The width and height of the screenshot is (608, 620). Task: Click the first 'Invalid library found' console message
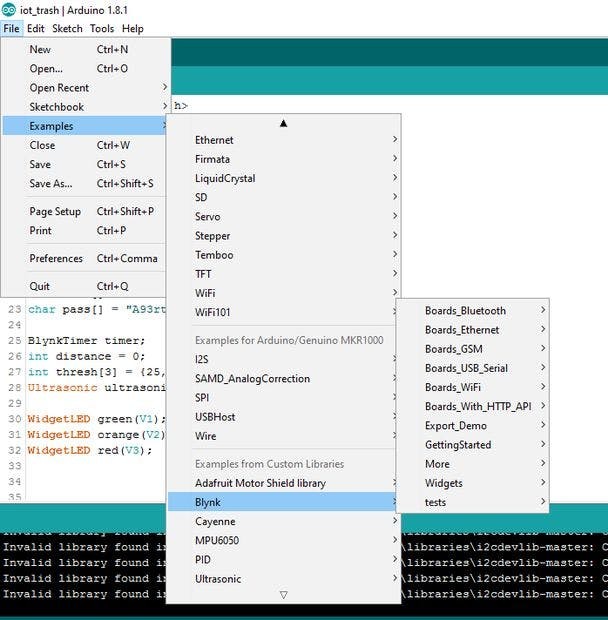84,547
